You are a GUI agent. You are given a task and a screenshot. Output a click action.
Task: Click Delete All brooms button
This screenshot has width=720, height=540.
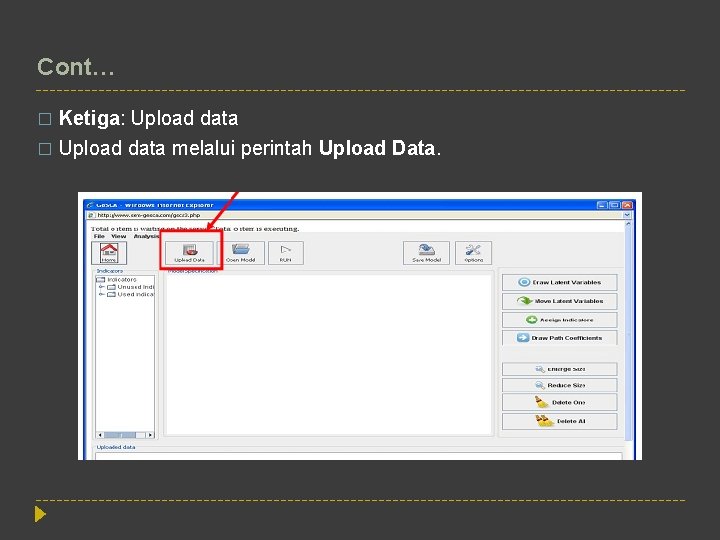click(559, 421)
